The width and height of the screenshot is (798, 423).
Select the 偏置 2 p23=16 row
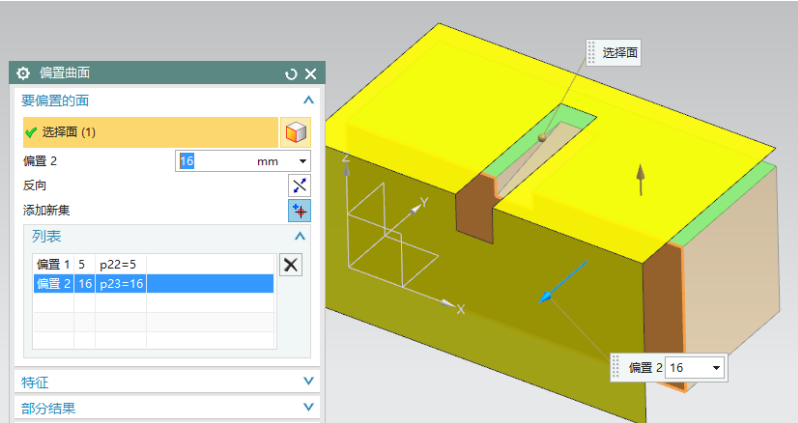(152, 283)
